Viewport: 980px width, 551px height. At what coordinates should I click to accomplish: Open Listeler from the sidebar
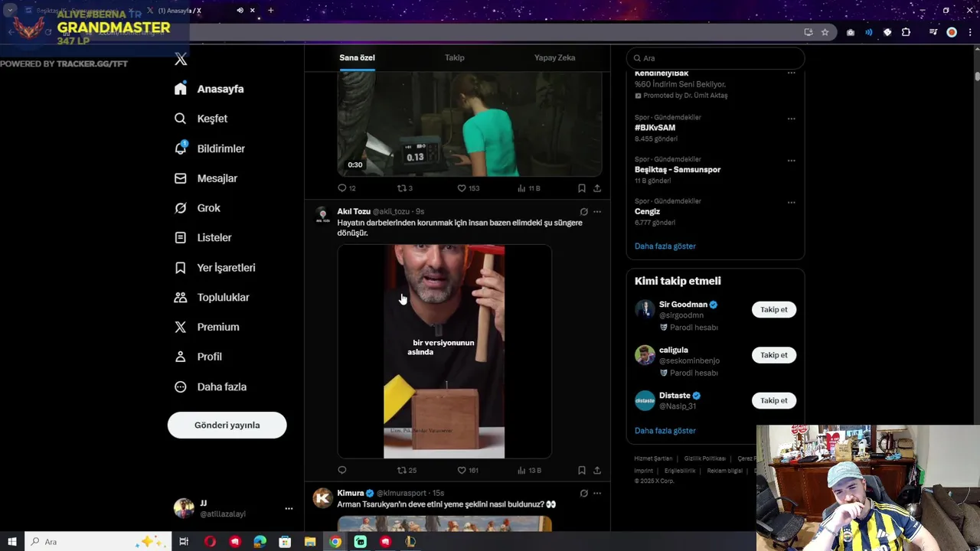(203, 238)
